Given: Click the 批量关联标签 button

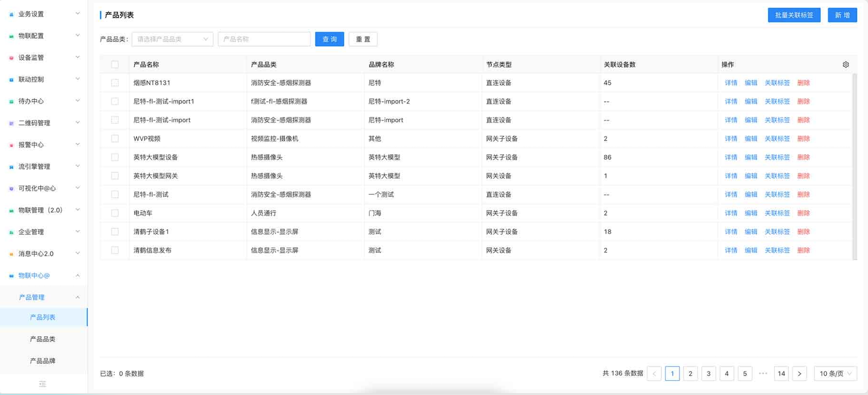Looking at the screenshot, I should coord(794,15).
